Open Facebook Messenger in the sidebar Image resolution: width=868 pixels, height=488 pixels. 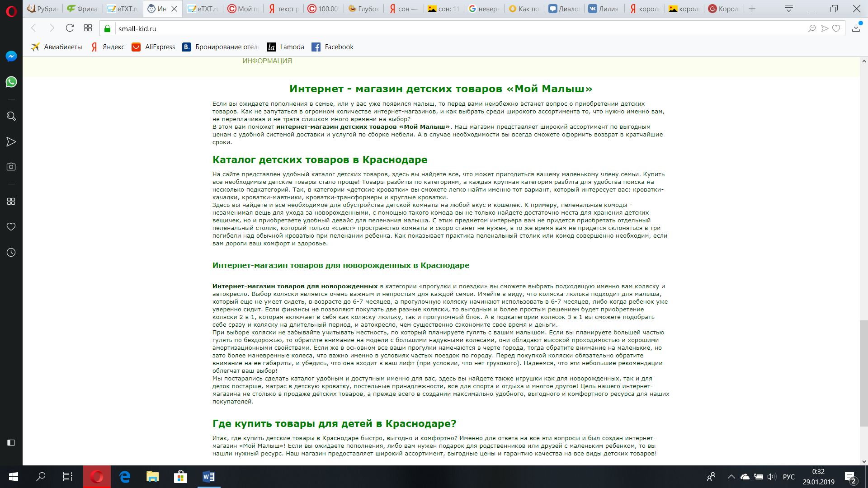[x=11, y=56]
